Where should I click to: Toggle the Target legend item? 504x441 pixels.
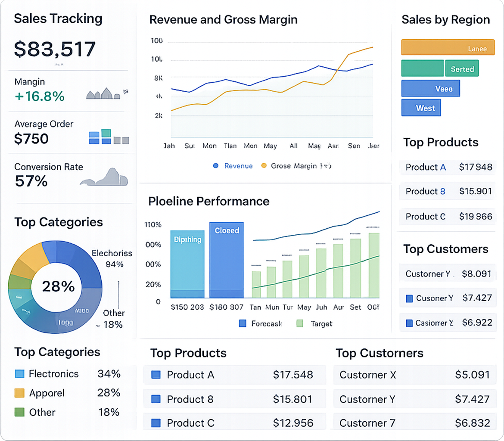click(315, 323)
